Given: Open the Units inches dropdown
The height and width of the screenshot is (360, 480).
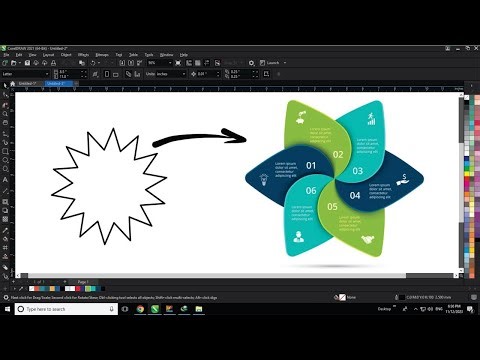Looking at the screenshot, I should point(184,74).
